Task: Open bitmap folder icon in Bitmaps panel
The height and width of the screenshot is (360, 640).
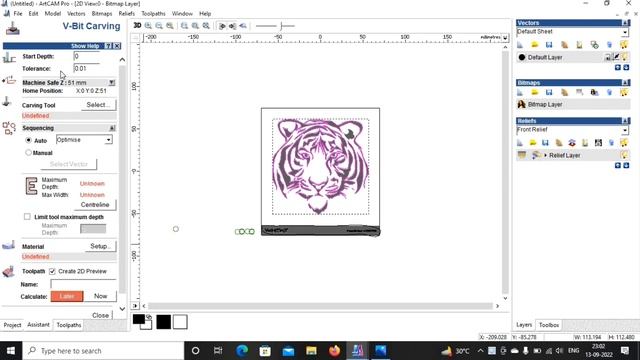Action: tap(535, 93)
